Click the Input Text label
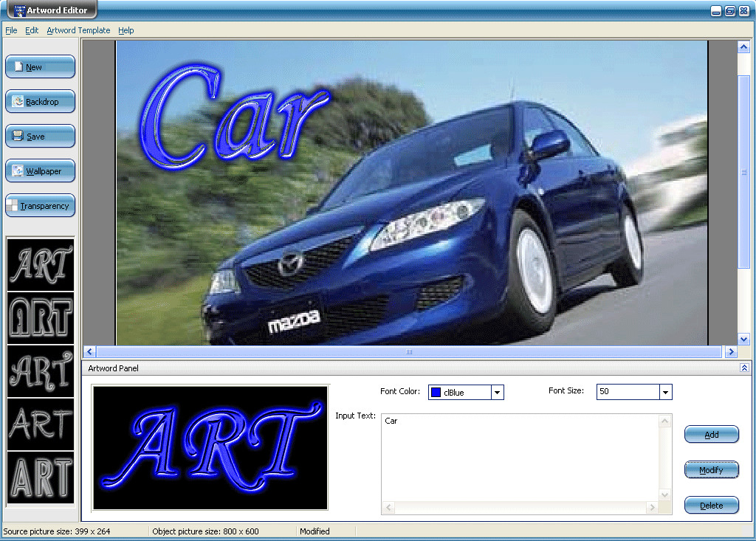The height and width of the screenshot is (541, 756). (355, 416)
